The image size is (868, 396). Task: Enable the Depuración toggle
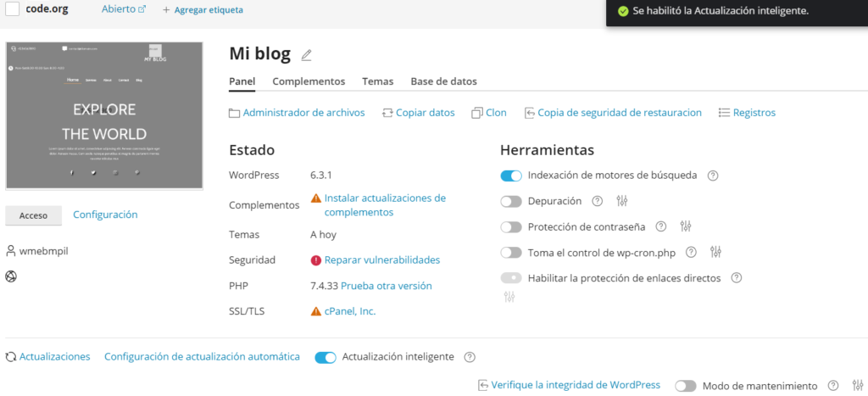click(x=511, y=202)
